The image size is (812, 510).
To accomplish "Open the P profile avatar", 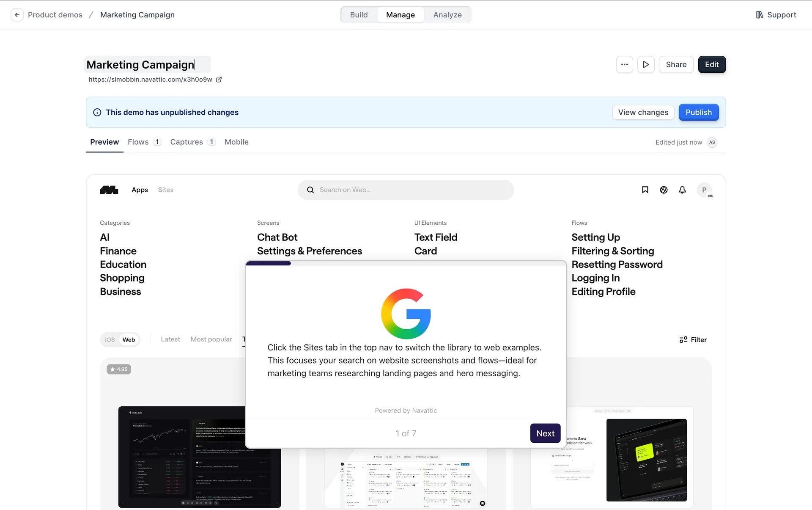I will click(x=704, y=190).
